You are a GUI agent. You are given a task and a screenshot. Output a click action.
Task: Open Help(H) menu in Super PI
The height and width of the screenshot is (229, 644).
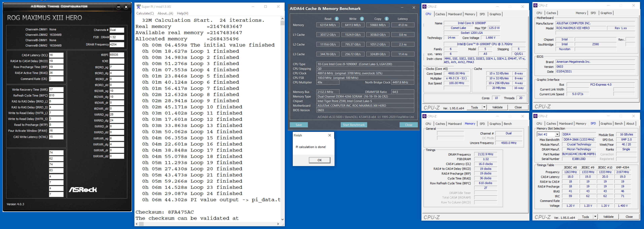(x=183, y=13)
